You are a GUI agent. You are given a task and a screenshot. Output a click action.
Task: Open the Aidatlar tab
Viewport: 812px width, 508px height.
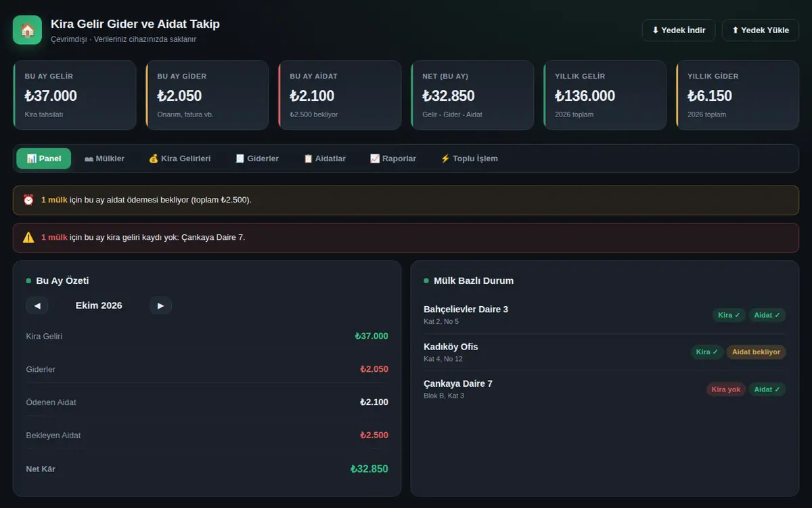(324, 158)
